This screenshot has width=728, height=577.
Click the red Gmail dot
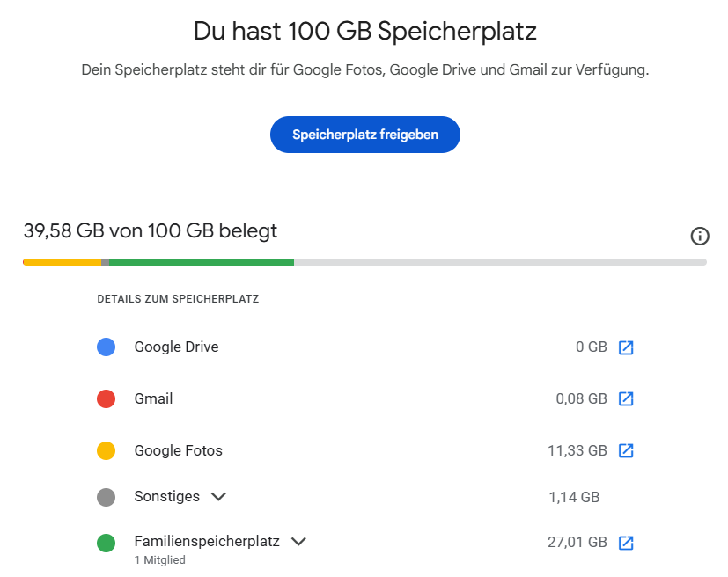107,399
